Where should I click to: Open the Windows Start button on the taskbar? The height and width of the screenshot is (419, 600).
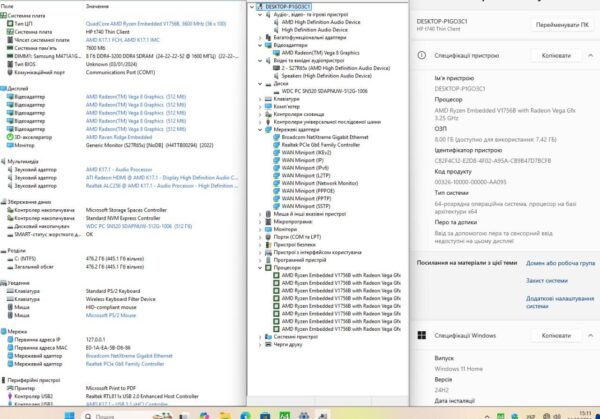click(x=70, y=416)
